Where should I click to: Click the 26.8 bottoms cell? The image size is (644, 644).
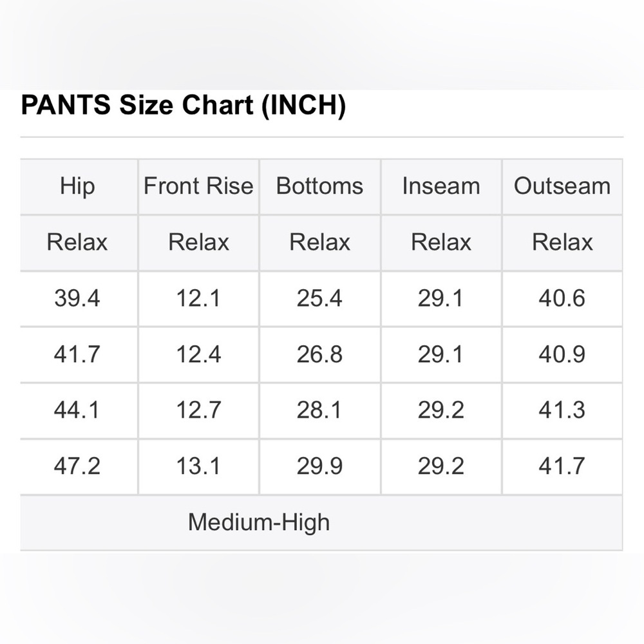click(x=319, y=354)
